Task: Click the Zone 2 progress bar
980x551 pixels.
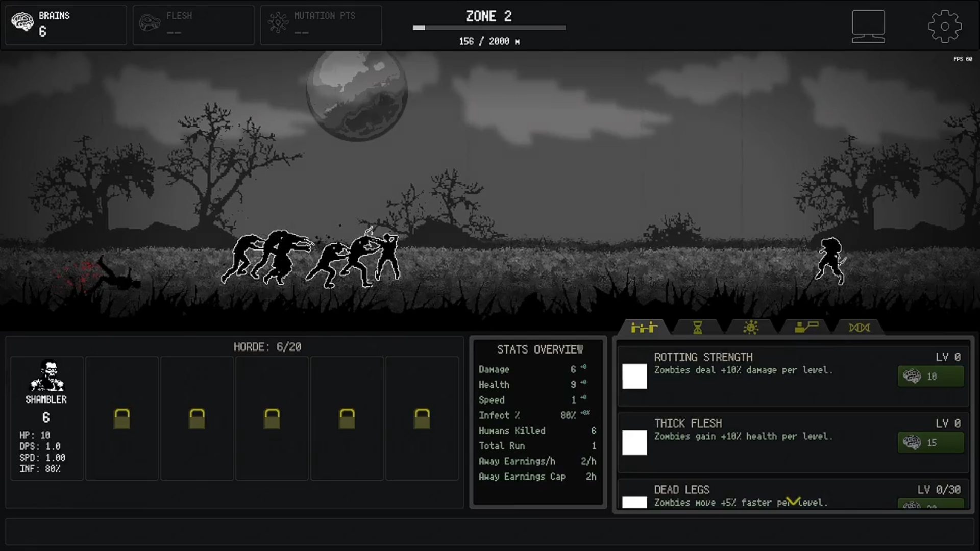Action: pos(489,28)
